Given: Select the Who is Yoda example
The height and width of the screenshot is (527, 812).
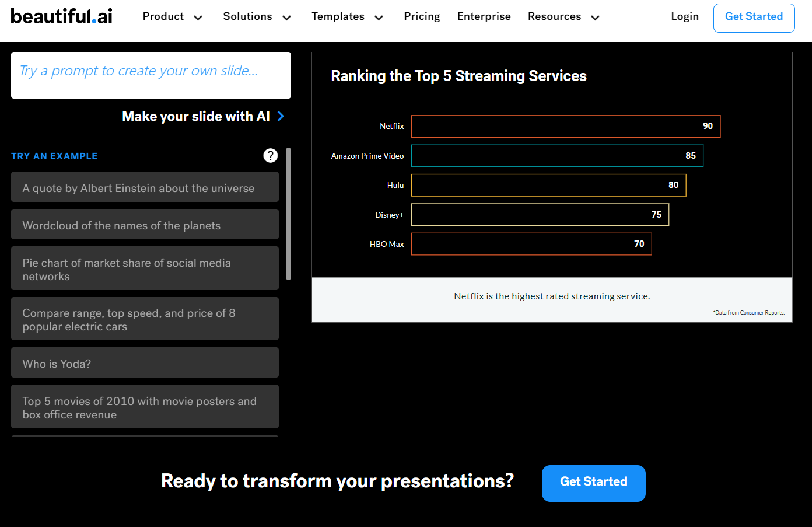Looking at the screenshot, I should (145, 362).
